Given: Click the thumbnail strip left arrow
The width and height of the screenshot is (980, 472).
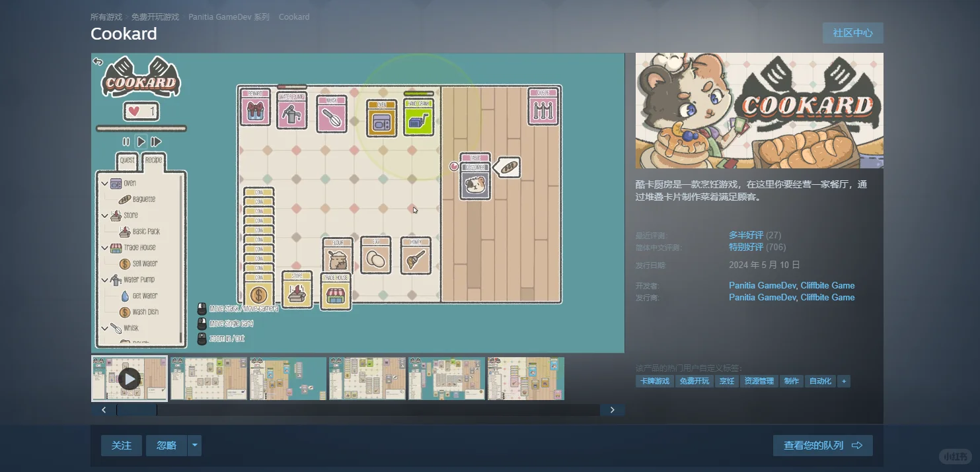Looking at the screenshot, I should 104,410.
